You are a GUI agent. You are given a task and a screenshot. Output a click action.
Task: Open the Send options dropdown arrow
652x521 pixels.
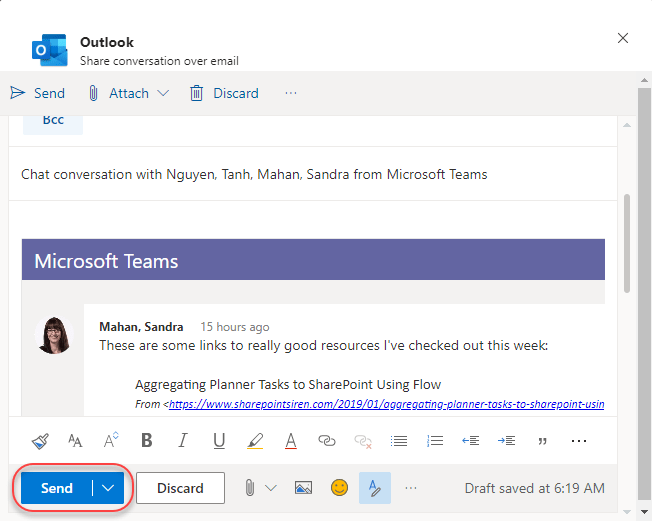[x=108, y=488]
